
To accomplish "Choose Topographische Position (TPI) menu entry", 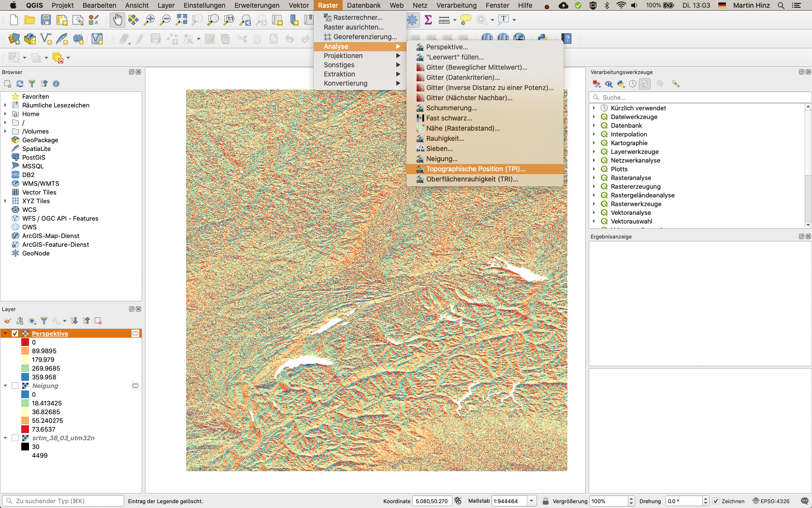I will pyautogui.click(x=475, y=169).
